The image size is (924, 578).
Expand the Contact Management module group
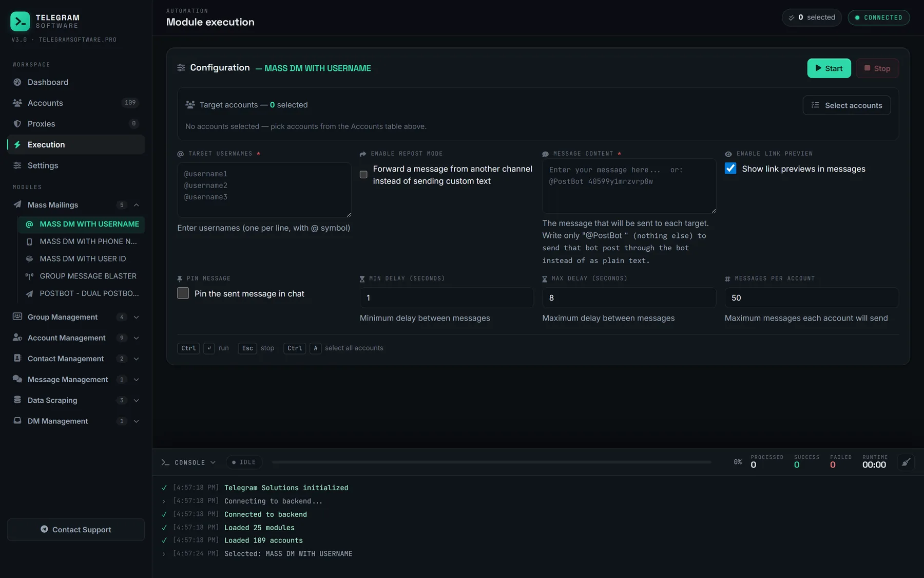point(137,359)
